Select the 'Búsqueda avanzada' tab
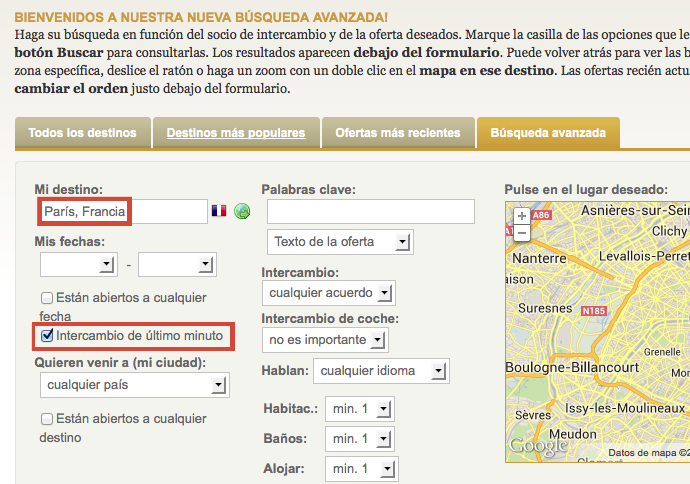Image resolution: width=690 pixels, height=484 pixels. click(x=548, y=132)
